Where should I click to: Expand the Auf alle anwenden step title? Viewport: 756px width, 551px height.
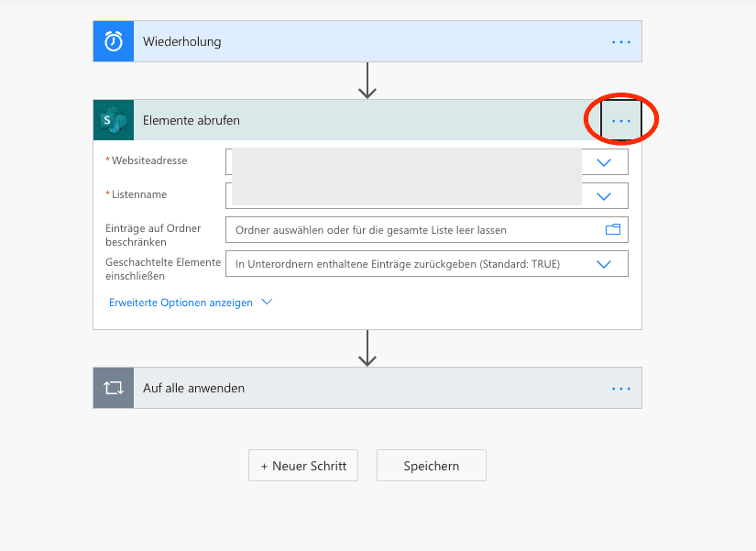(x=193, y=388)
